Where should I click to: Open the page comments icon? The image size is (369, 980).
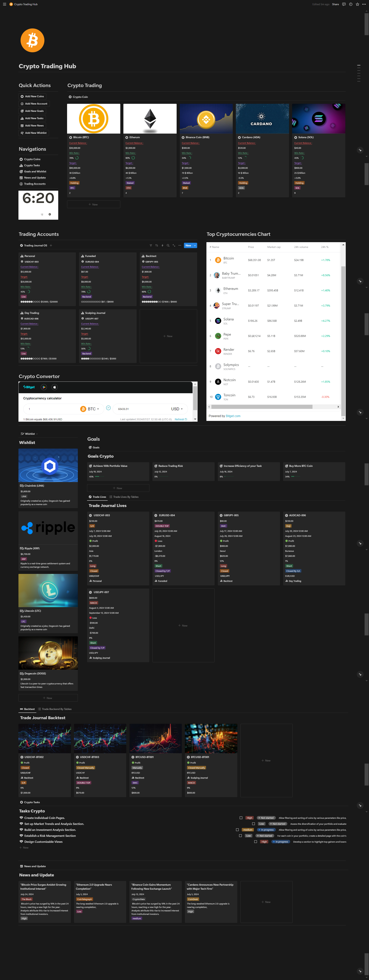(344, 4)
